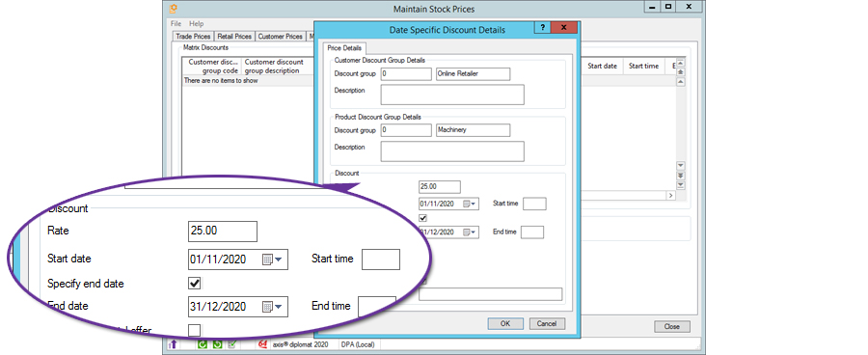The image size is (868, 355).
Task: Open the File menu
Action: point(176,24)
